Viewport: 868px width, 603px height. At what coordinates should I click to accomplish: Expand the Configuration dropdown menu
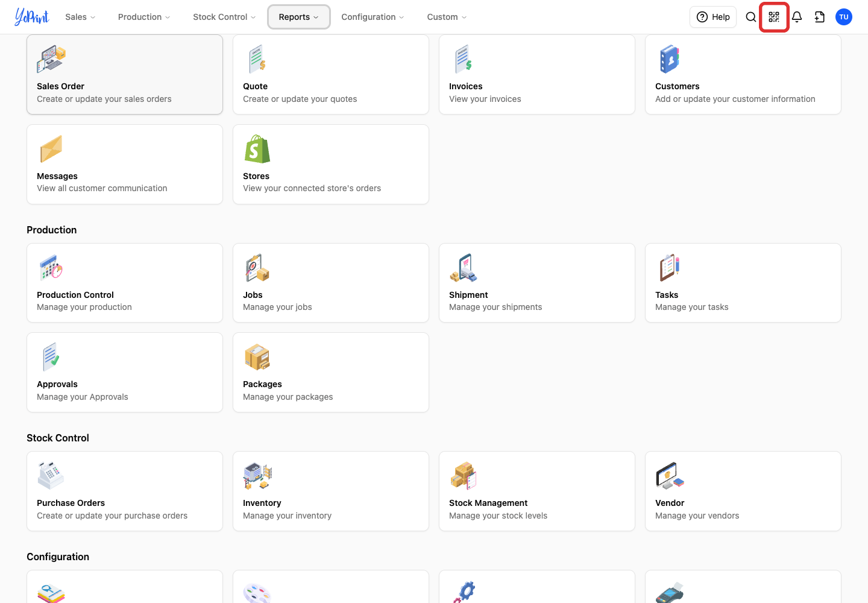(x=373, y=17)
